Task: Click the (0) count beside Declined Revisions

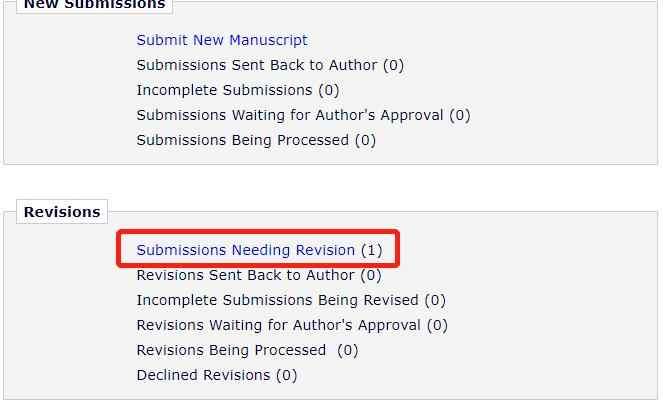Action: 287,375
